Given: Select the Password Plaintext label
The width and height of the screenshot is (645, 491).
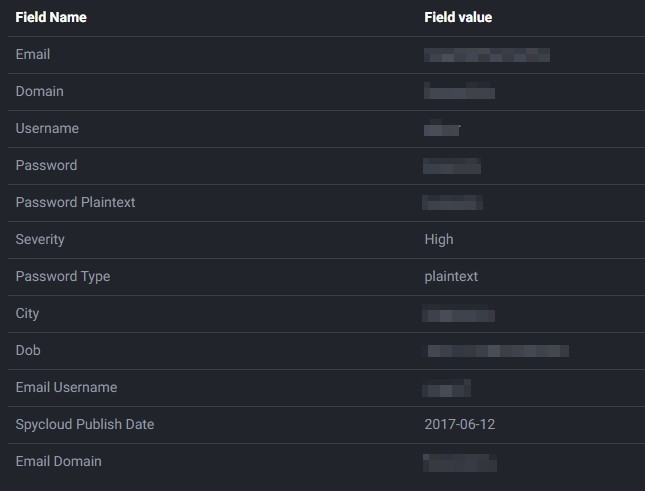Looking at the screenshot, I should pos(75,202).
